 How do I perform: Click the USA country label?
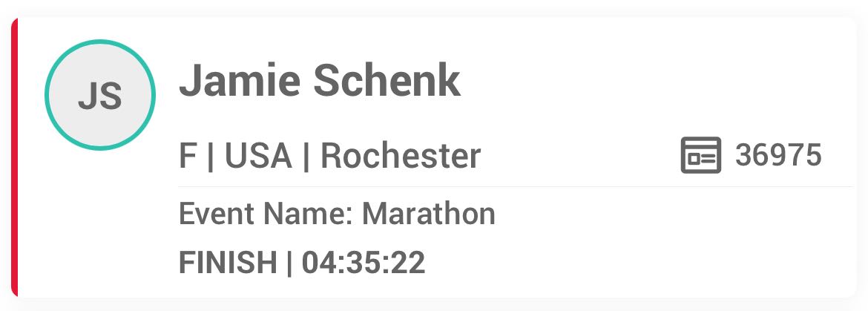point(258,156)
